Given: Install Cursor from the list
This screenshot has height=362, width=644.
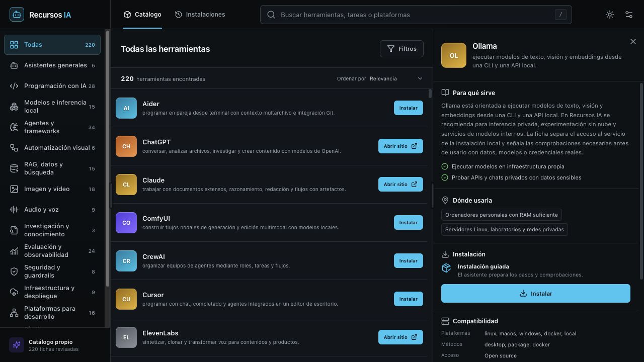Looking at the screenshot, I should click(409, 299).
